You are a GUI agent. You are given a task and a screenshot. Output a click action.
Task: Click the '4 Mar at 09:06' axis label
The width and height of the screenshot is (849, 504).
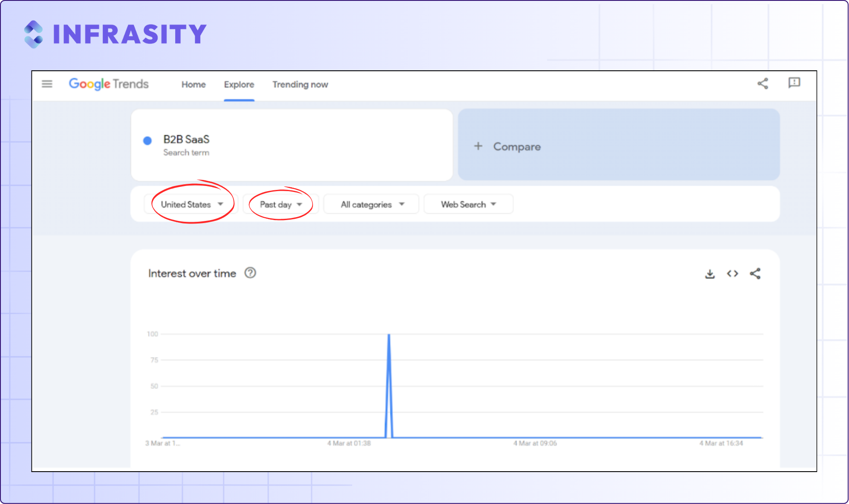click(x=535, y=443)
